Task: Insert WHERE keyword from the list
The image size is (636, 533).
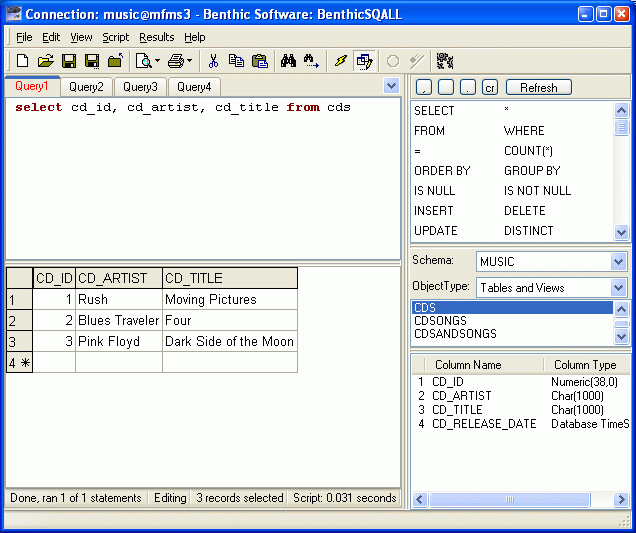Action: 524,131
